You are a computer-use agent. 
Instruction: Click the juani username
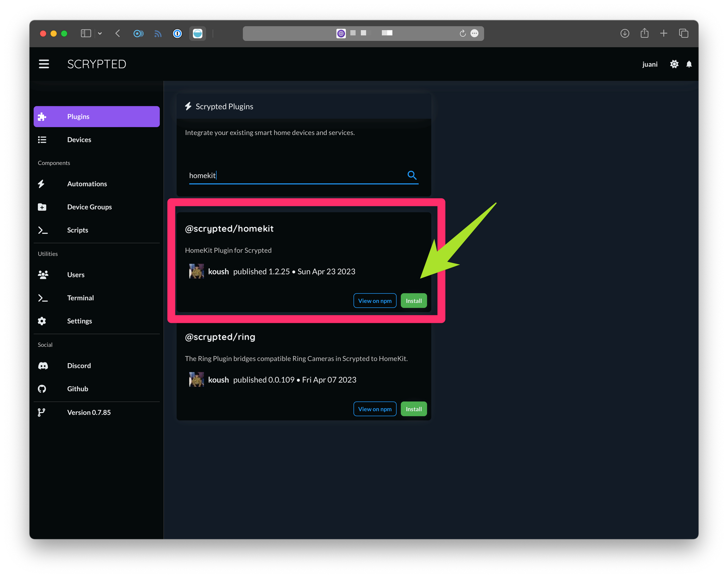click(x=650, y=64)
